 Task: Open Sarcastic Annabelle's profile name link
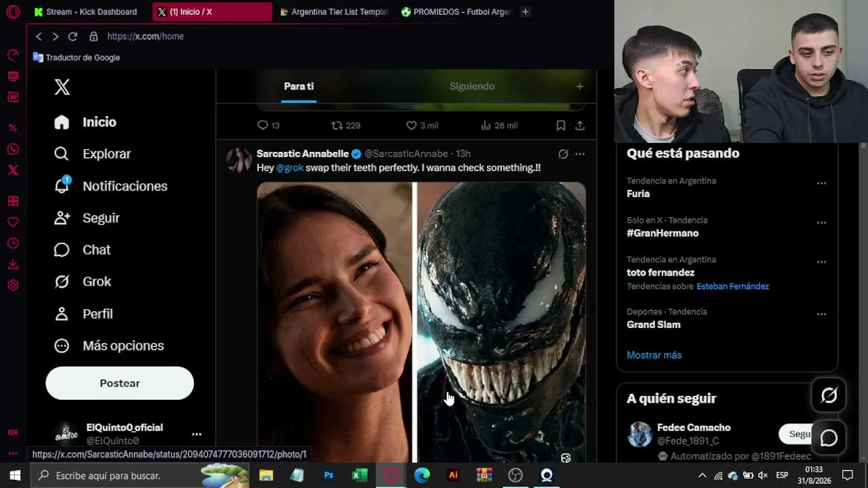click(x=302, y=154)
